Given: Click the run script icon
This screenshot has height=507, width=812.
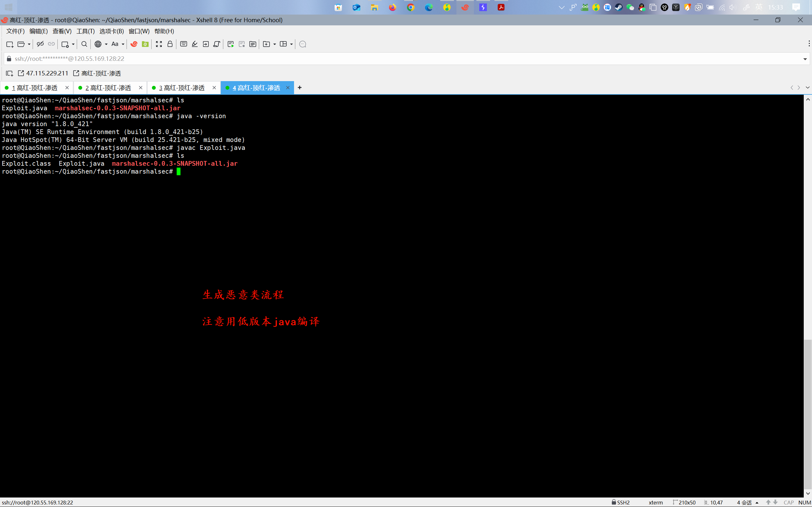Looking at the screenshot, I should click(231, 44).
